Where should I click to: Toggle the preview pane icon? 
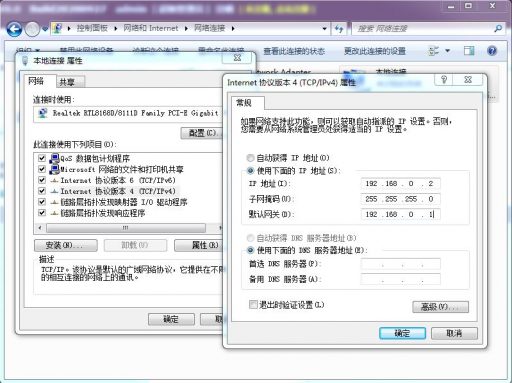pos(469,51)
